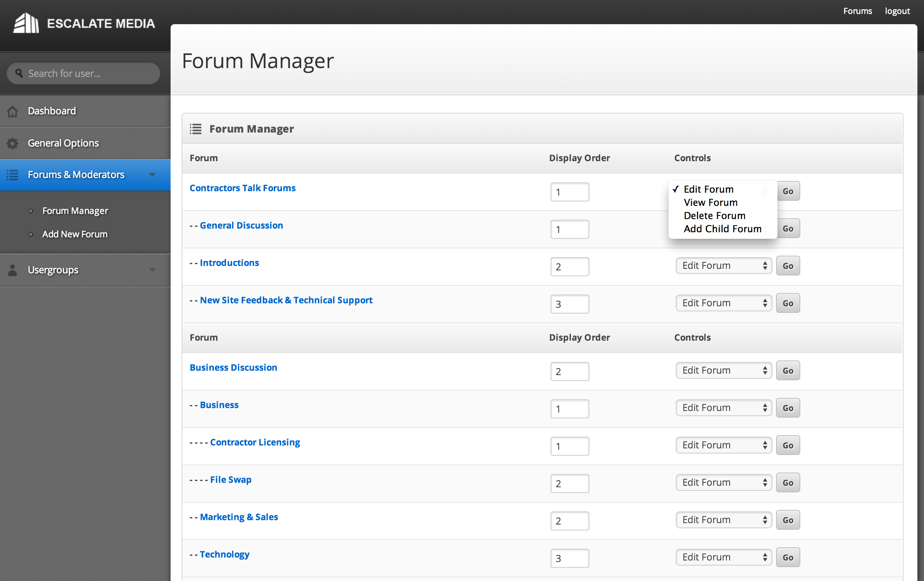Choose Delete Forum from open menu
The image size is (924, 581).
(714, 215)
